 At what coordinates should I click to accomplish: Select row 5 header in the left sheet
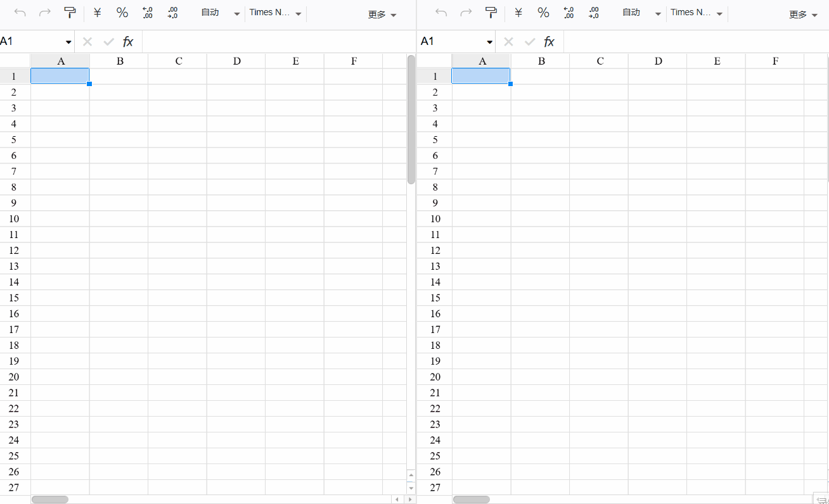14,140
